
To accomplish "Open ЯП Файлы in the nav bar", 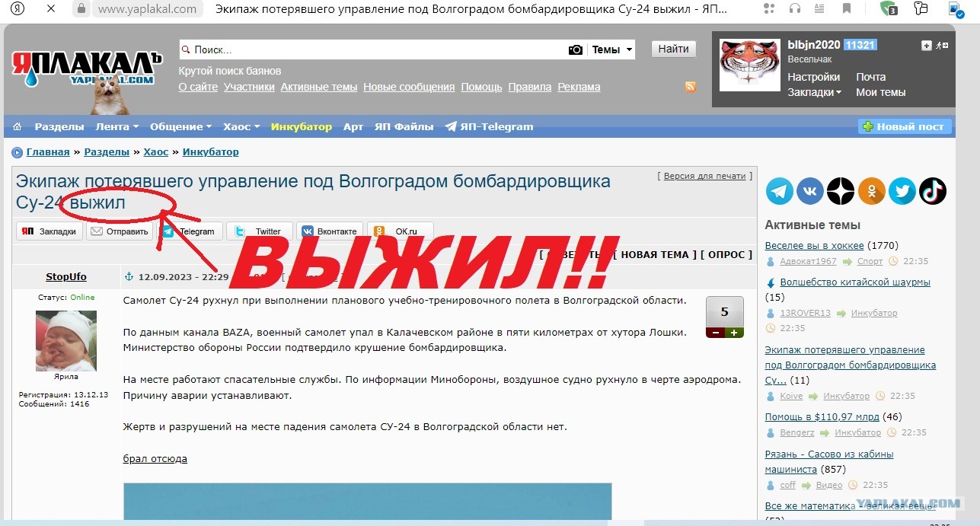I will point(404,126).
